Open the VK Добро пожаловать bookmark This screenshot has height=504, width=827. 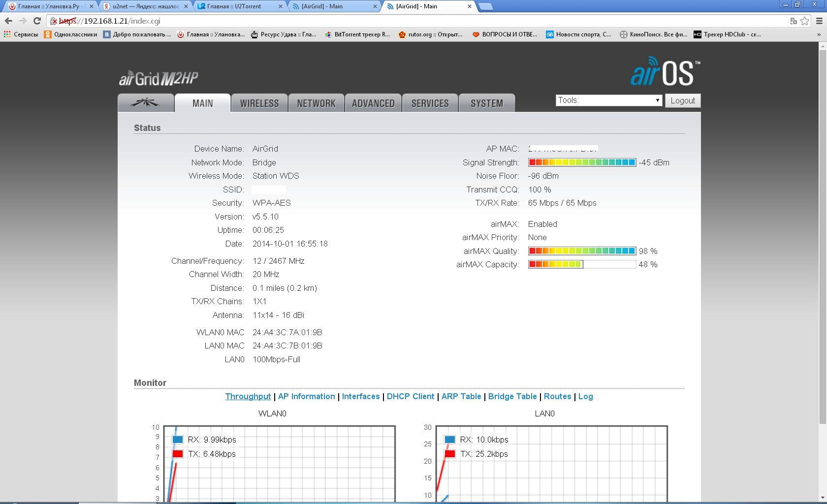(x=137, y=34)
